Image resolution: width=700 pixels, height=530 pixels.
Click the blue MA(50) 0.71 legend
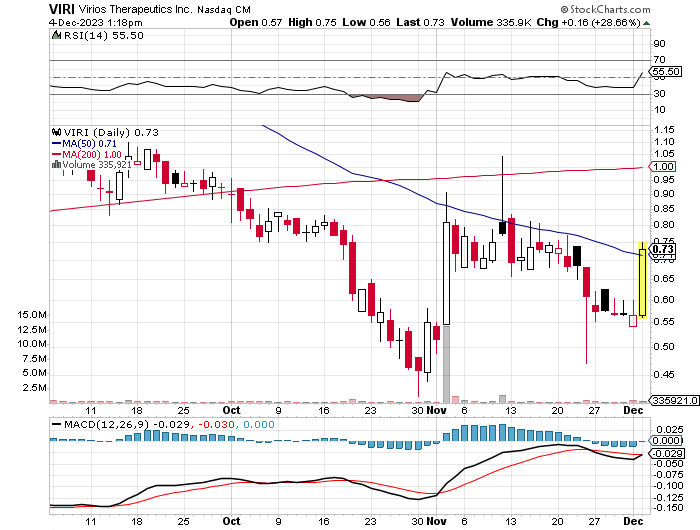84,144
